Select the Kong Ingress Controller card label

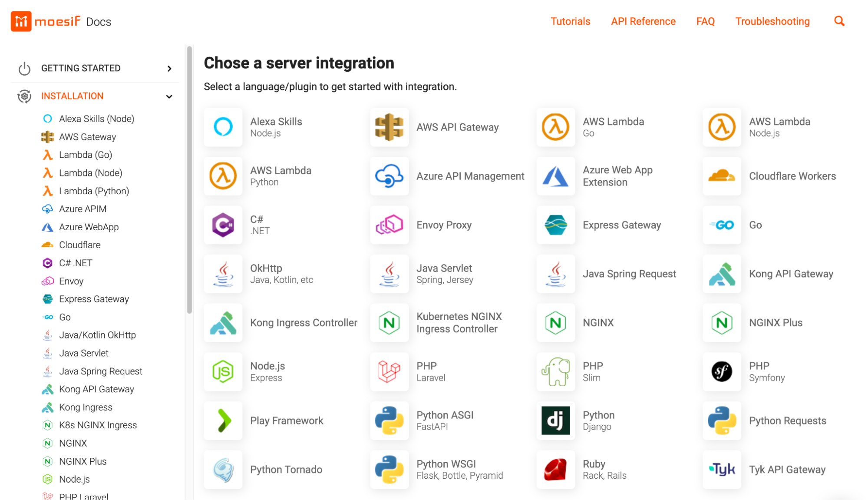pyautogui.click(x=304, y=323)
